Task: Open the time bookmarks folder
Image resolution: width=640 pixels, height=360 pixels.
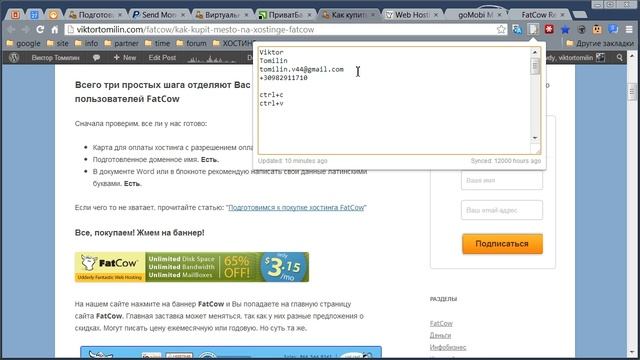Action: tap(157, 43)
